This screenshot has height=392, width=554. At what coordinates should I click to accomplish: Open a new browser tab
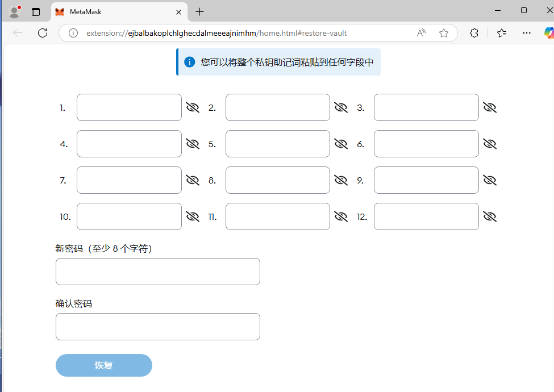199,11
